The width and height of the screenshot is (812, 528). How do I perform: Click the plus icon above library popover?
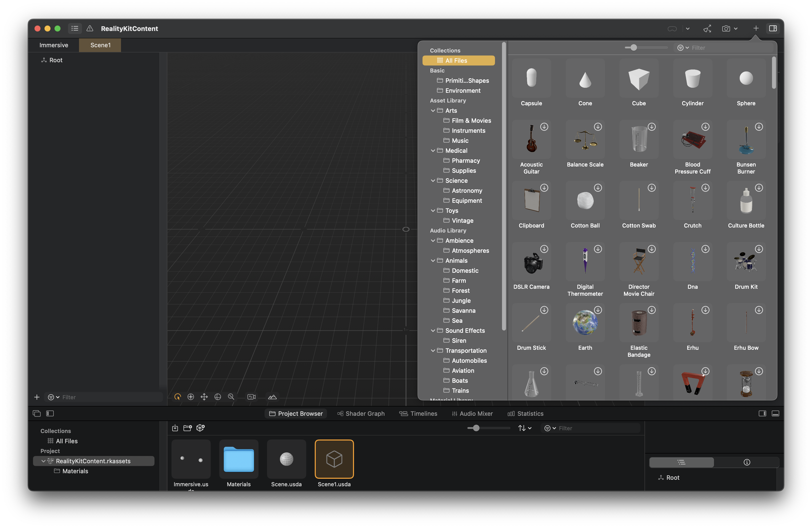(x=756, y=28)
